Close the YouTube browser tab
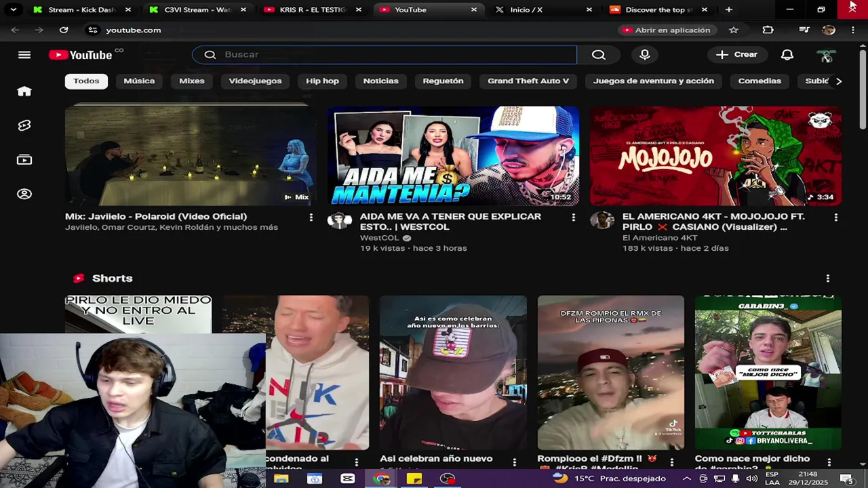 point(474,9)
